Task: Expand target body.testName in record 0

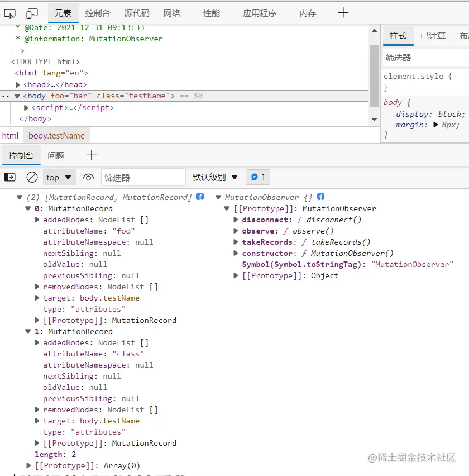Action: click(37, 298)
